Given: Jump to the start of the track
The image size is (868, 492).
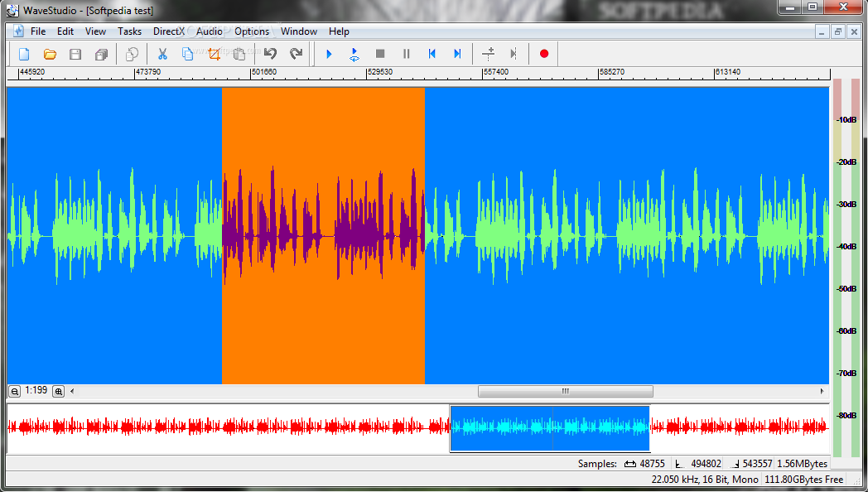Looking at the screenshot, I should point(432,54).
